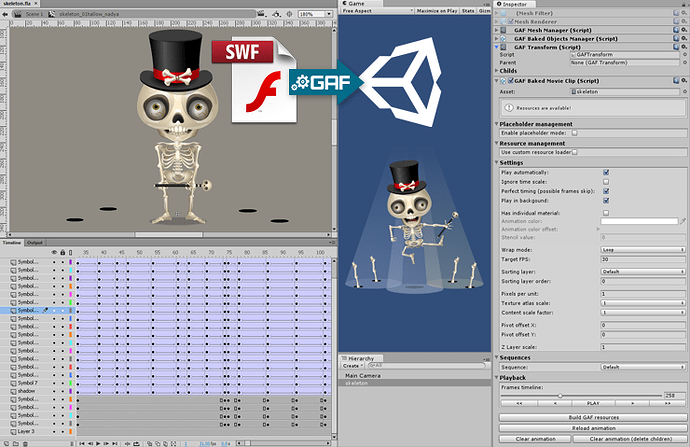This screenshot has width=690, height=447.
Task: Click the new folder icon below the layers
Action: click(15, 443)
